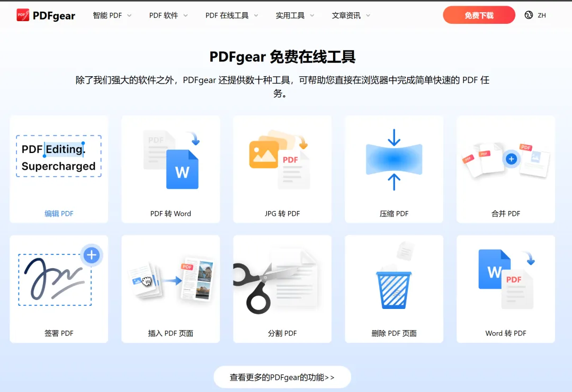
Task: Follow the JPG 转 PDF link
Action: (282, 214)
